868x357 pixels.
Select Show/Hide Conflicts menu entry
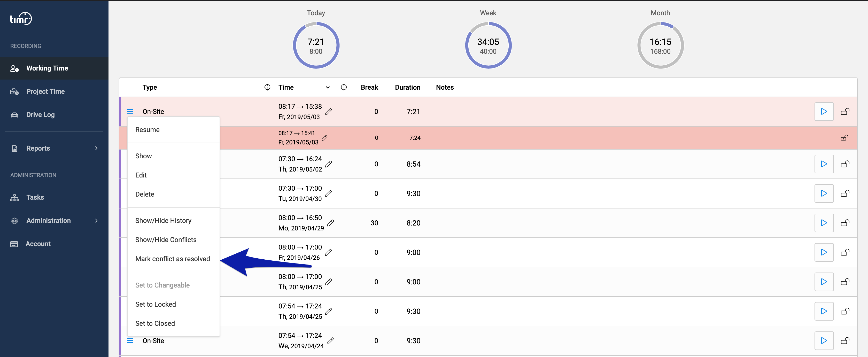click(174, 240)
